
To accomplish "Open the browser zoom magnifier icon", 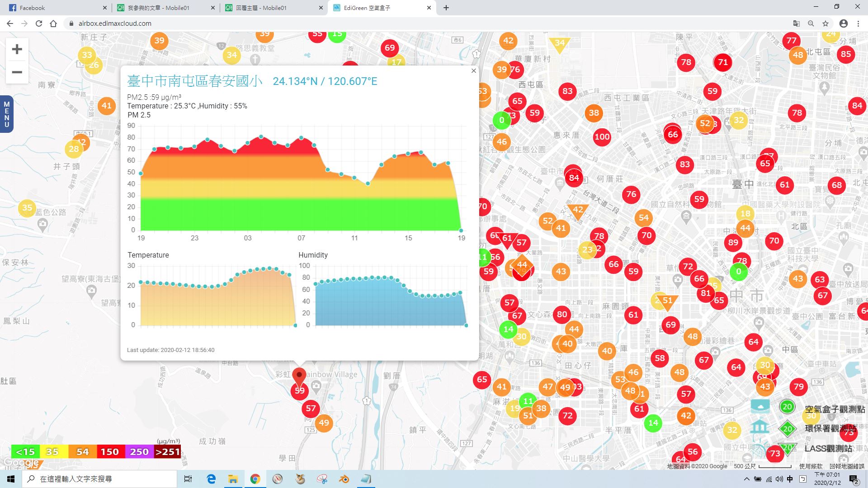I will (x=811, y=23).
